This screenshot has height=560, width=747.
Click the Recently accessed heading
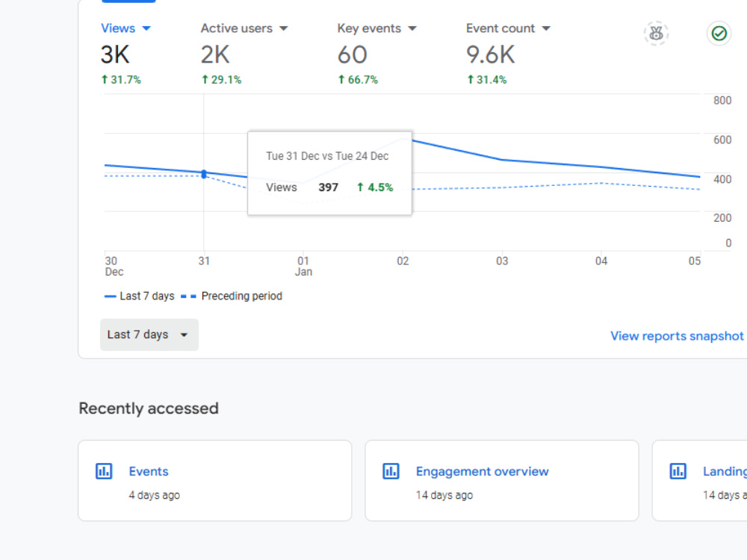tap(149, 408)
